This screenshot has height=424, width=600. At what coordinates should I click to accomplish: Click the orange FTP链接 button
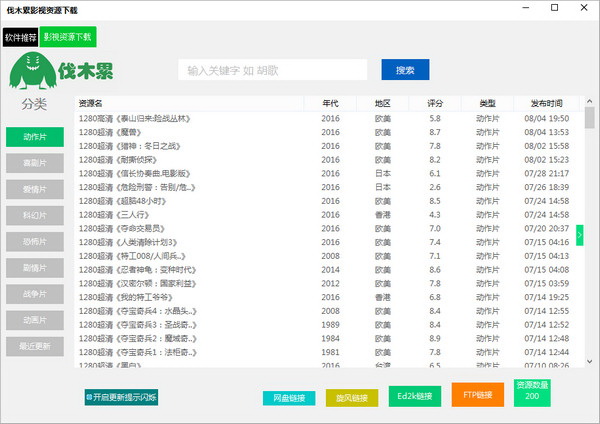pos(478,395)
